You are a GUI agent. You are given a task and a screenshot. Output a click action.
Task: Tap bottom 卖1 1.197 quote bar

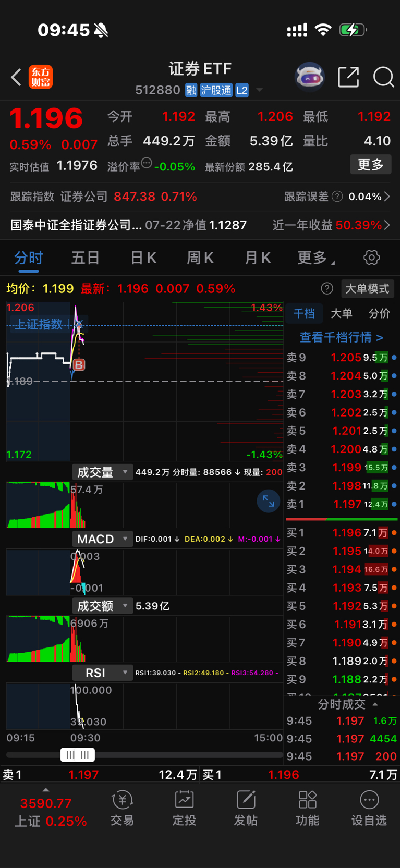click(x=100, y=775)
